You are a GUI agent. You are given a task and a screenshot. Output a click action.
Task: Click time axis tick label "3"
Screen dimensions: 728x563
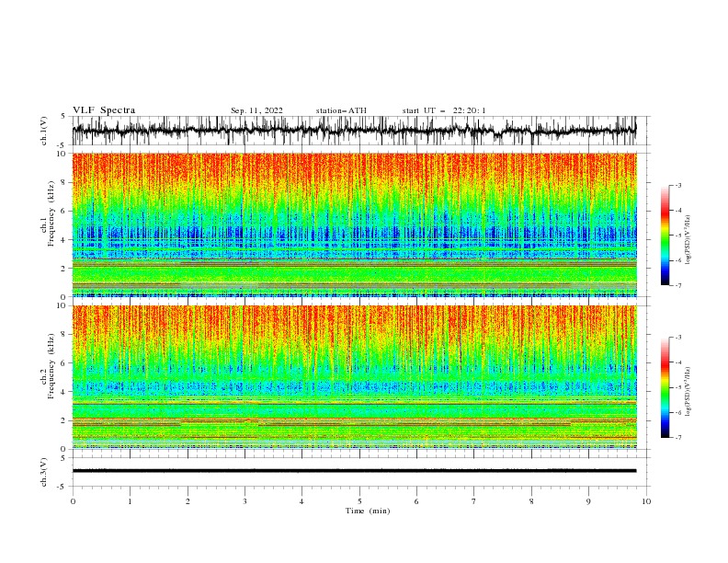click(x=245, y=501)
